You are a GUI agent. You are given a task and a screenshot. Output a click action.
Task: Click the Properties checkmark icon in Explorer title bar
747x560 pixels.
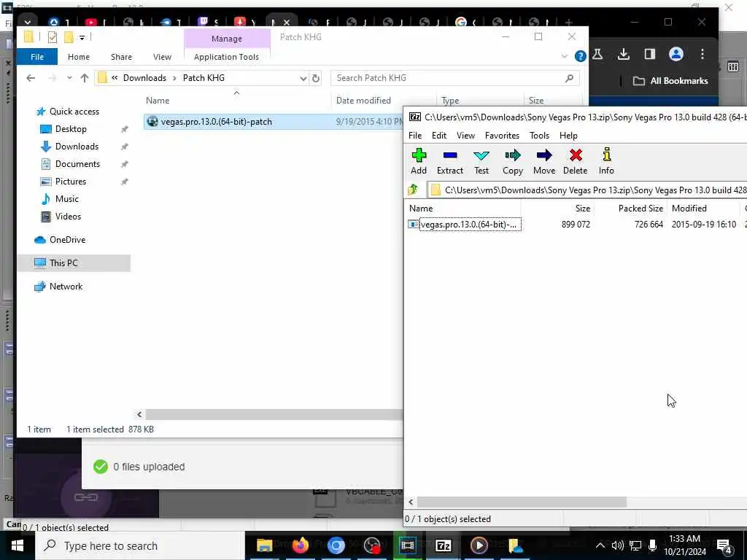point(53,37)
